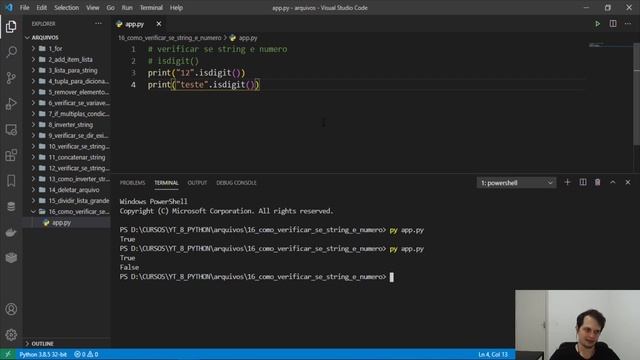Open the File menu
The height and width of the screenshot is (360, 640).
tap(24, 8)
